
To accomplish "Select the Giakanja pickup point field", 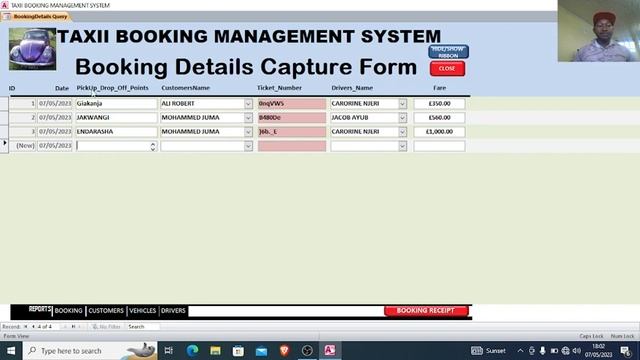I will [116, 104].
